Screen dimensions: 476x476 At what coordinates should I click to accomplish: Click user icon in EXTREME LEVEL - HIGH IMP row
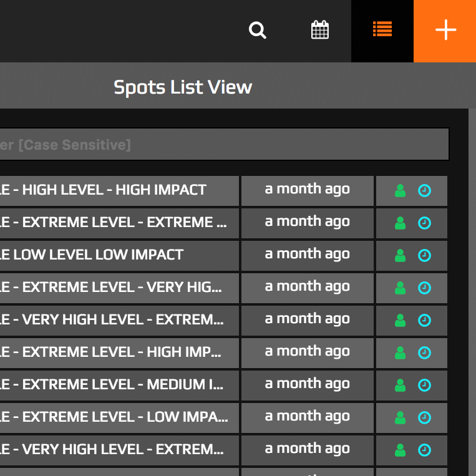400,352
